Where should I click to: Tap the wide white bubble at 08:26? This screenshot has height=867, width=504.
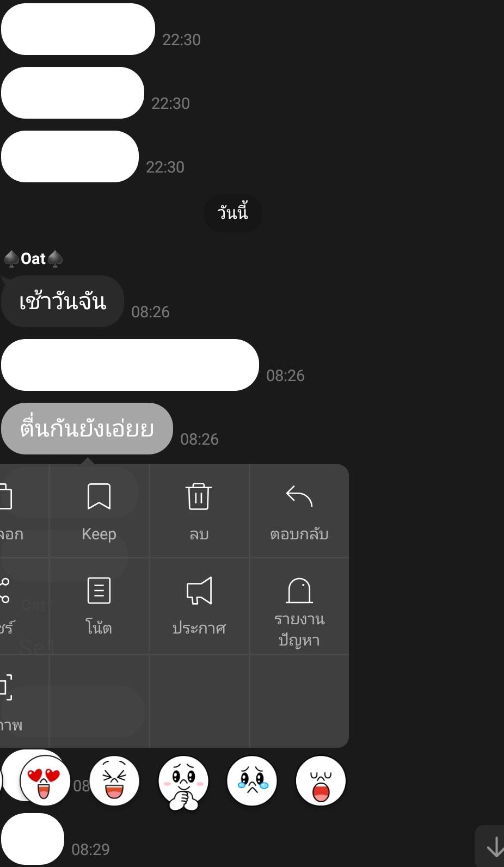[x=130, y=365]
